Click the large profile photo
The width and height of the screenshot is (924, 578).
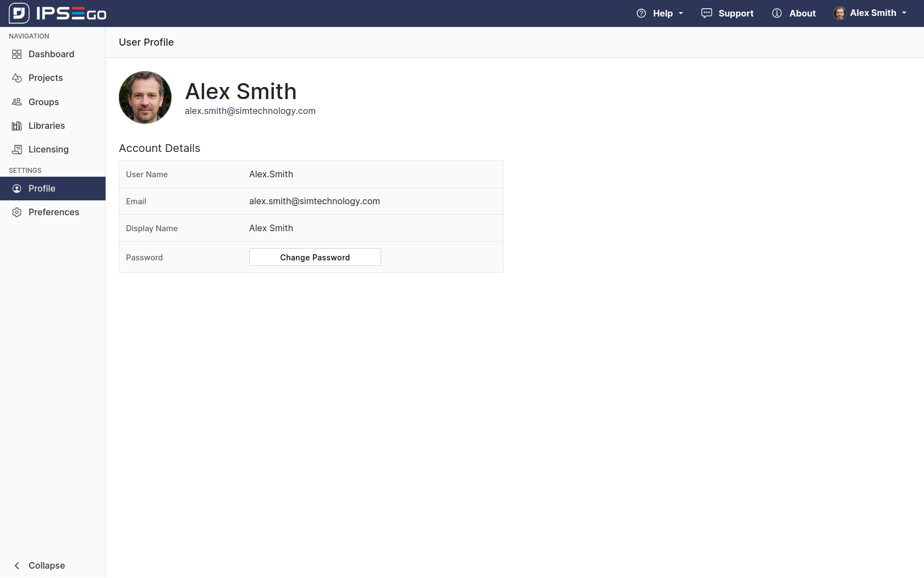pos(145,97)
